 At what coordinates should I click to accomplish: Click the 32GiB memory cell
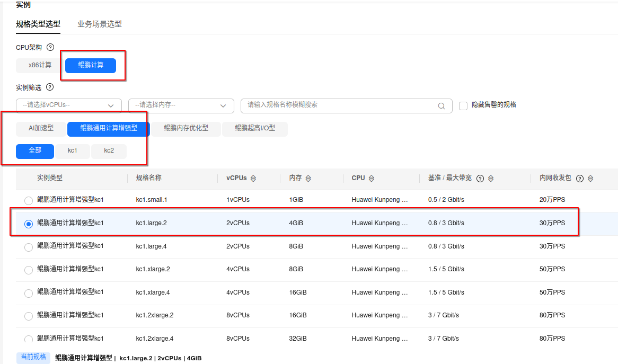click(297, 339)
